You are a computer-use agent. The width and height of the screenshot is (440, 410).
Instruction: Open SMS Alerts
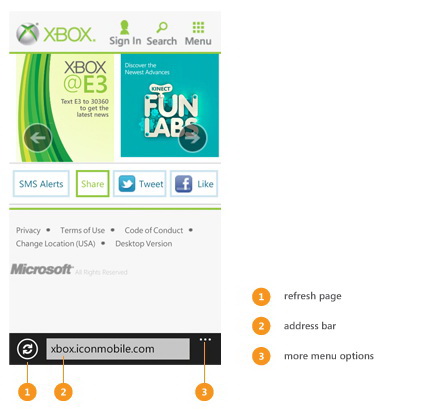[41, 184]
